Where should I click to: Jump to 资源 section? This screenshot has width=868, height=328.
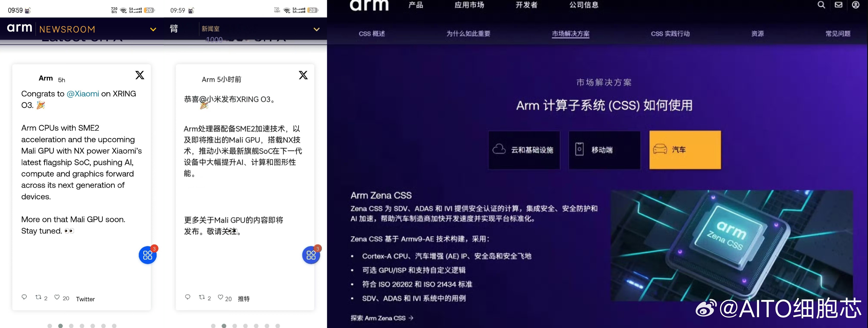[x=758, y=34]
